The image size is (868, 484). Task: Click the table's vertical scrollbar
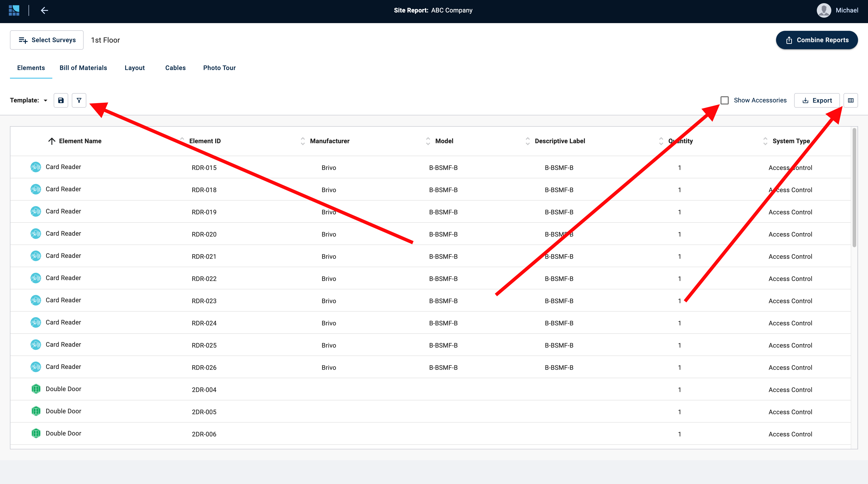tap(854, 188)
